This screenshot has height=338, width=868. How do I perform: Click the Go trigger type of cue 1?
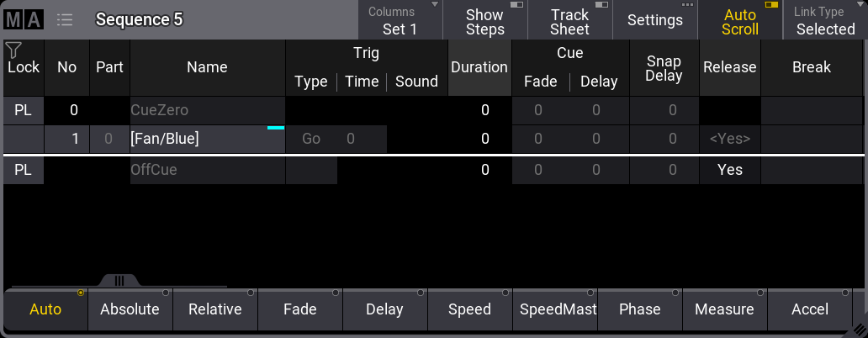coord(311,140)
